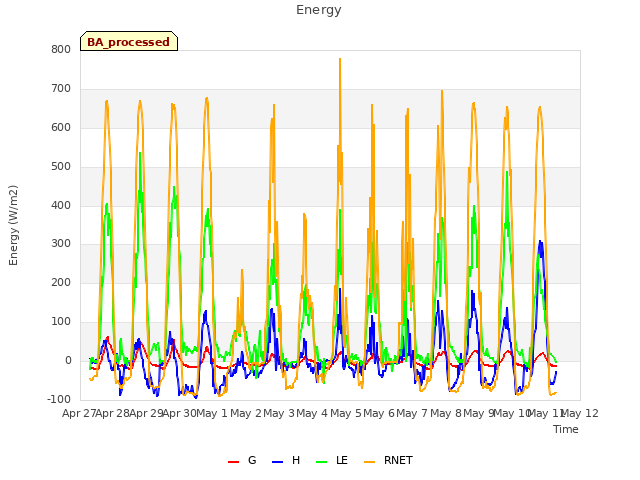Toggle the G series legend entry
The height and width of the screenshot is (480, 640).
coord(242,460)
